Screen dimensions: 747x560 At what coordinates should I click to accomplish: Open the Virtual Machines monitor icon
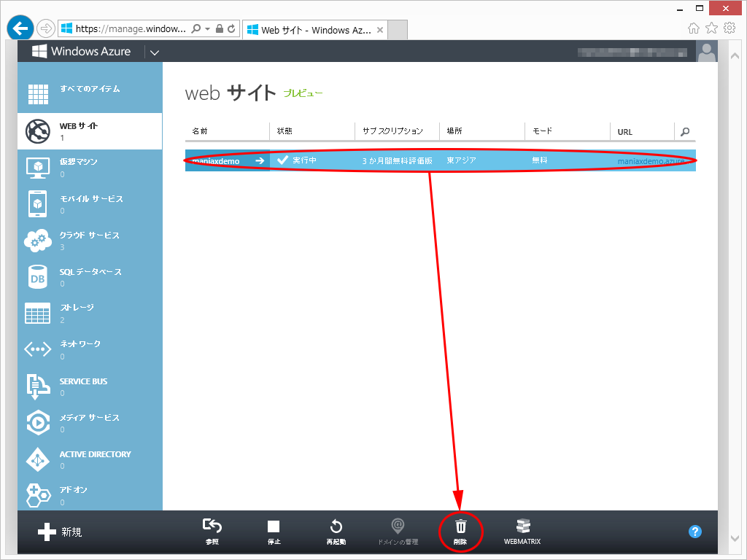coord(38,168)
